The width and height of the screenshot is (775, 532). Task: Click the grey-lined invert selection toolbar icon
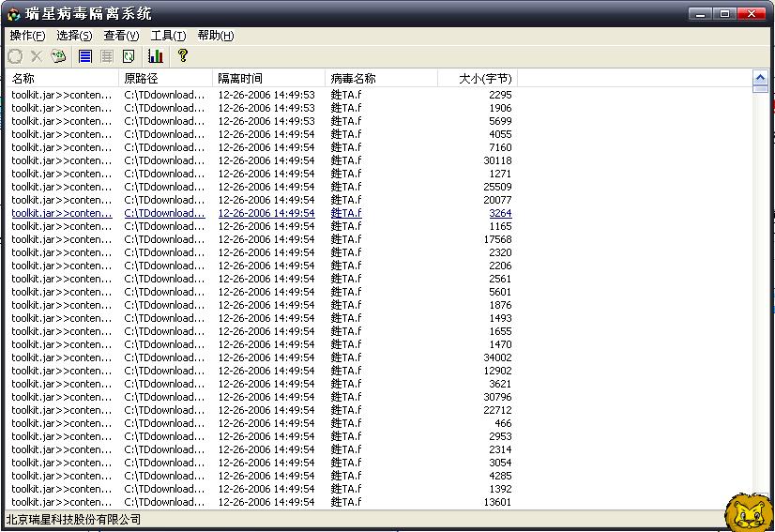click(x=107, y=56)
